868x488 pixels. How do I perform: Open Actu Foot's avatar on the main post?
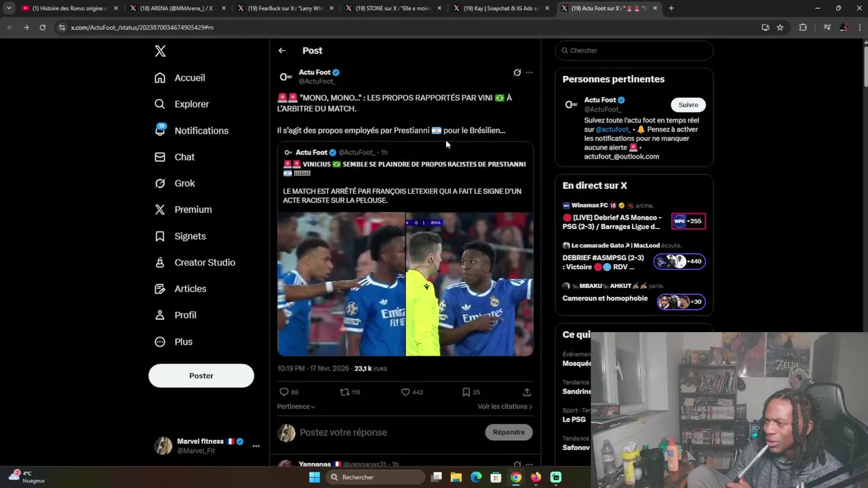[x=286, y=77]
